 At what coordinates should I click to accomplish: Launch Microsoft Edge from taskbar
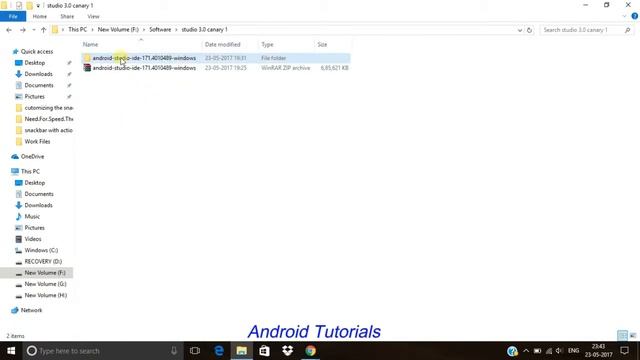[219, 351]
